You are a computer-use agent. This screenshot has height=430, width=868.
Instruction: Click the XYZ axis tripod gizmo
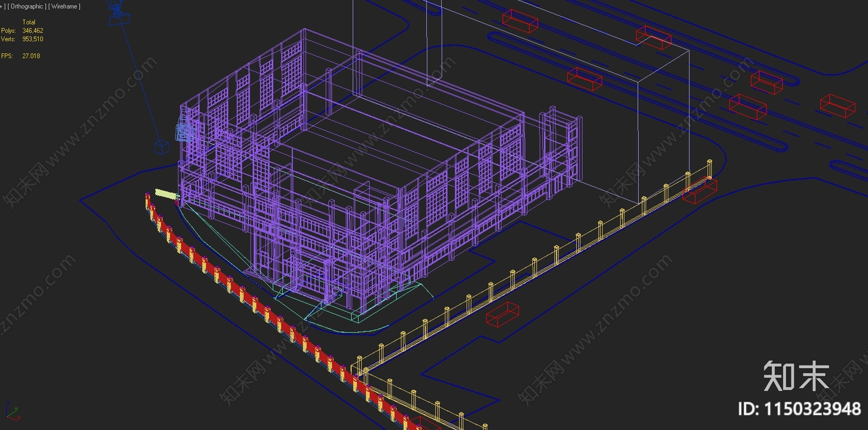point(12,412)
